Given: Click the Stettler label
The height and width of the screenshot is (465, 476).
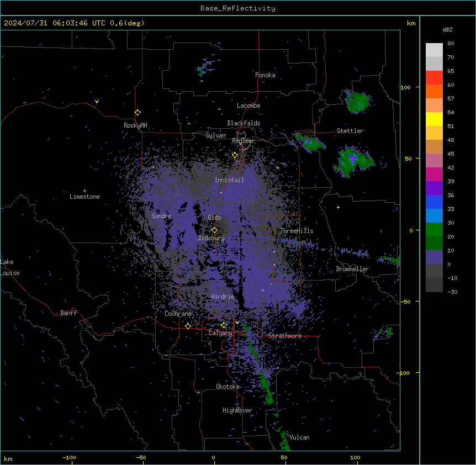Looking at the screenshot, I should point(350,131).
